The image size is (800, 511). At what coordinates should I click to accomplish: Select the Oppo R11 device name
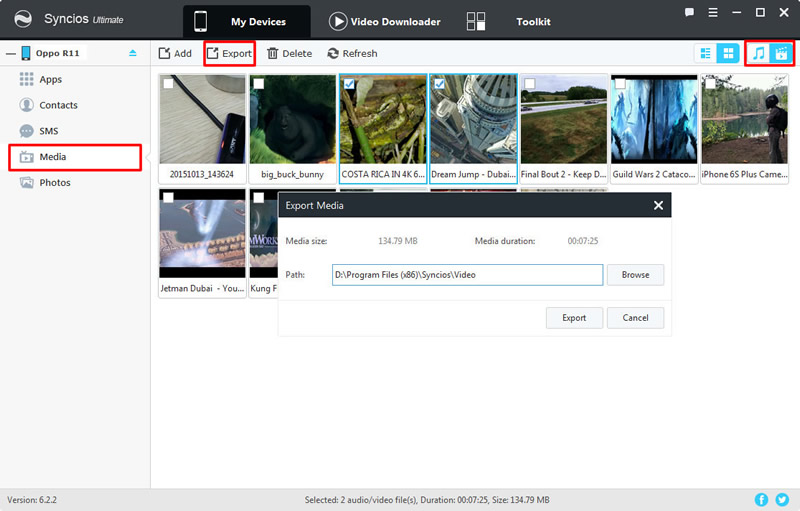58,53
